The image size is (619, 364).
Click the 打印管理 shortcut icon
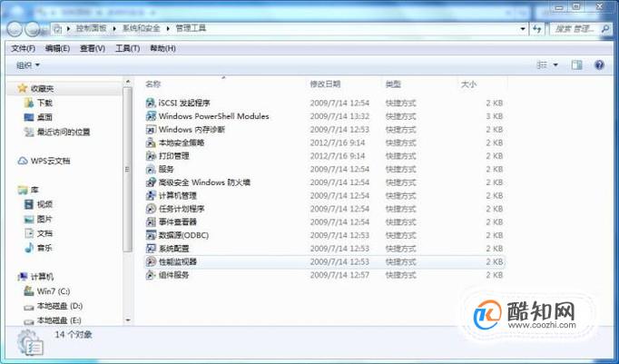click(x=151, y=156)
